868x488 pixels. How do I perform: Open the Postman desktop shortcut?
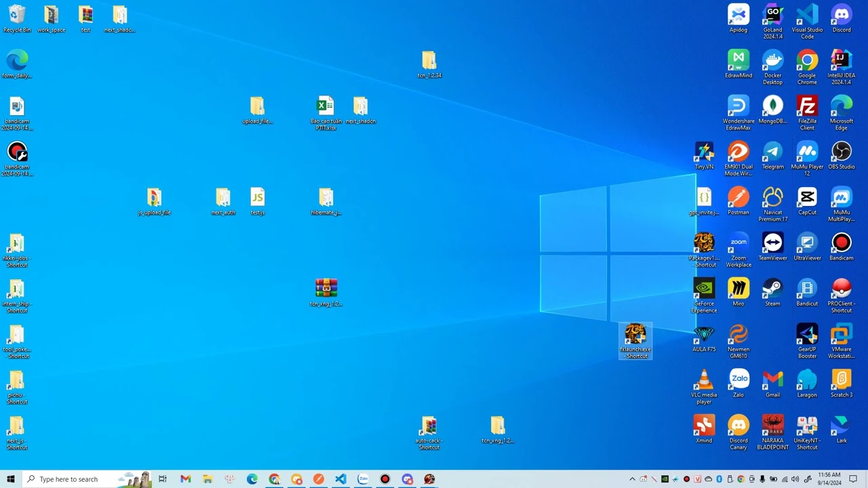click(738, 201)
